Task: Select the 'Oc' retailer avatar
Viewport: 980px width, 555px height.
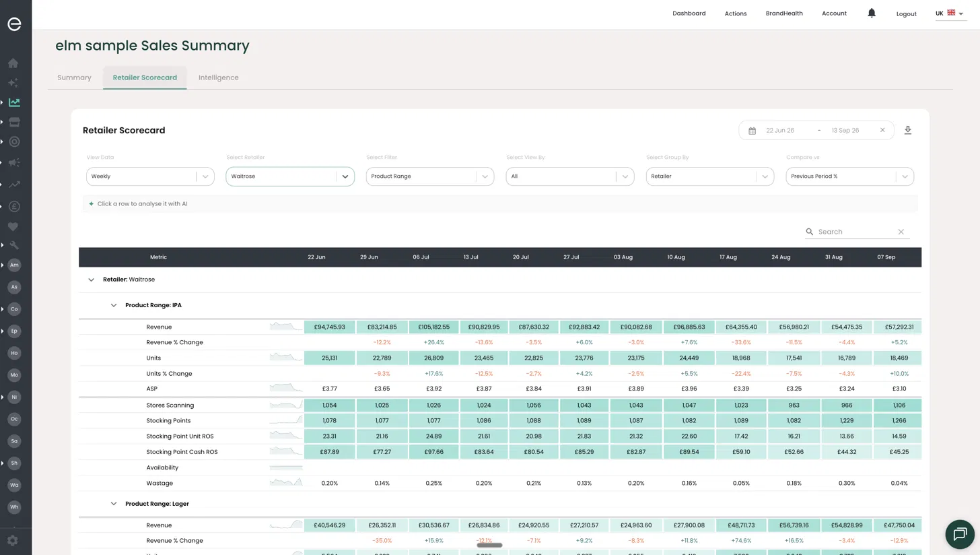Action: click(14, 419)
